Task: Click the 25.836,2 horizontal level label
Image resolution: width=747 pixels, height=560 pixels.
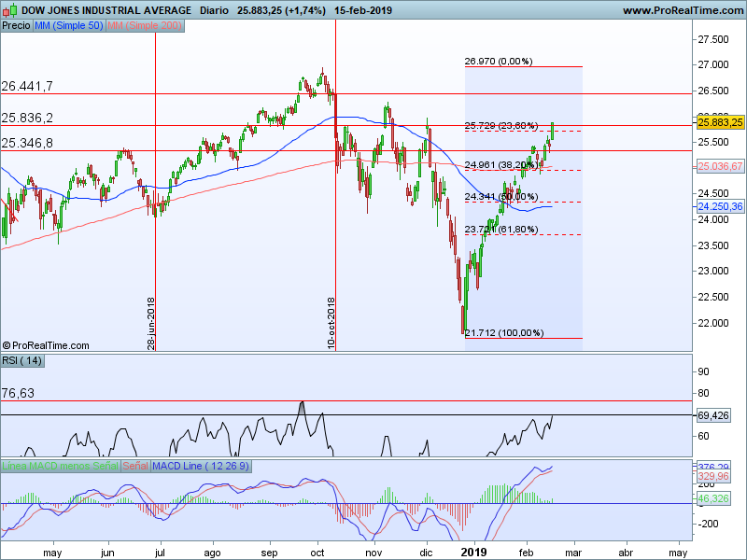Action: (27, 118)
